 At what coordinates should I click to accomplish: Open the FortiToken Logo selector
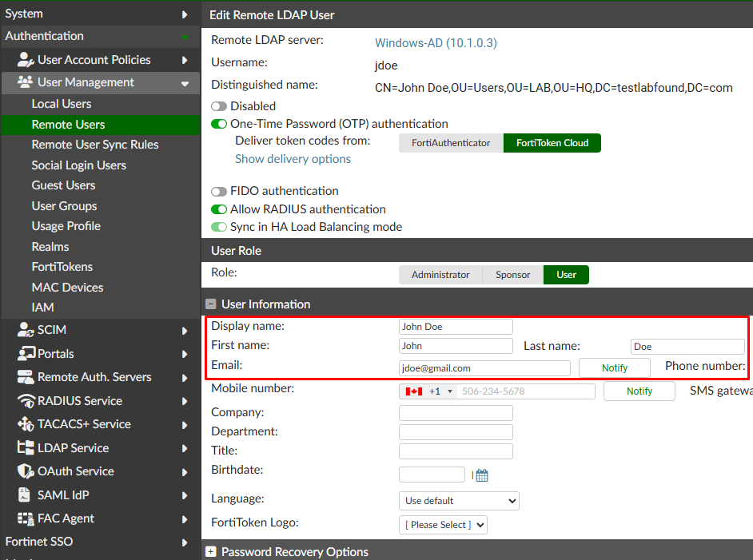pos(443,525)
